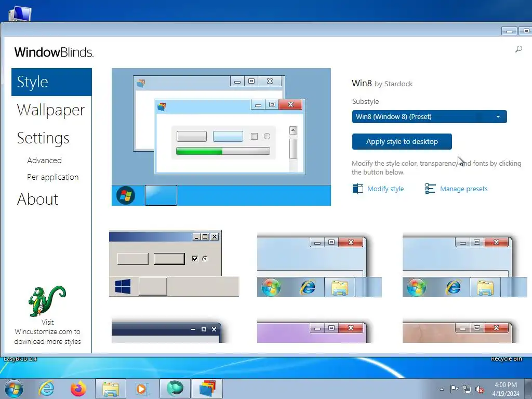Expand the Substyle Win8 (Window 8) dropdown
The image size is (532, 399).
tap(430, 117)
